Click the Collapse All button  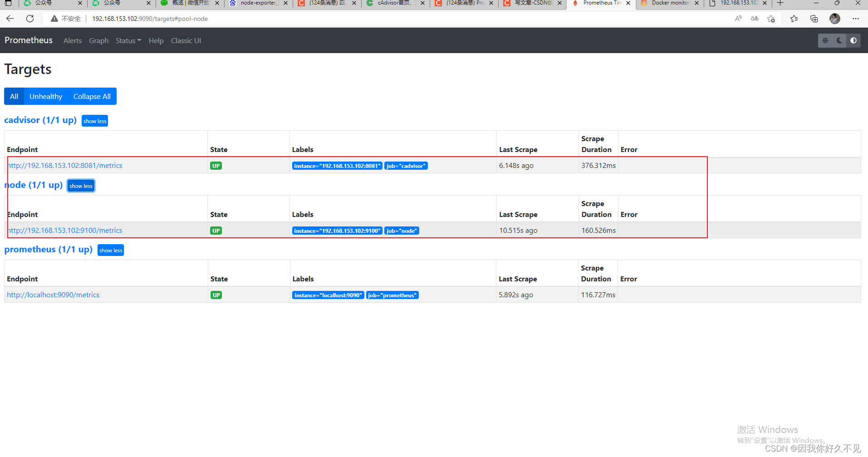(x=92, y=96)
